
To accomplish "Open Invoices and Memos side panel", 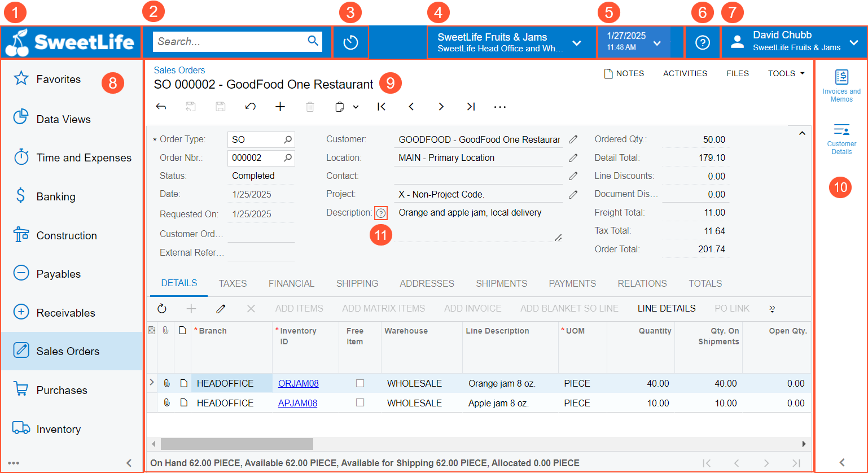I will tap(841, 85).
